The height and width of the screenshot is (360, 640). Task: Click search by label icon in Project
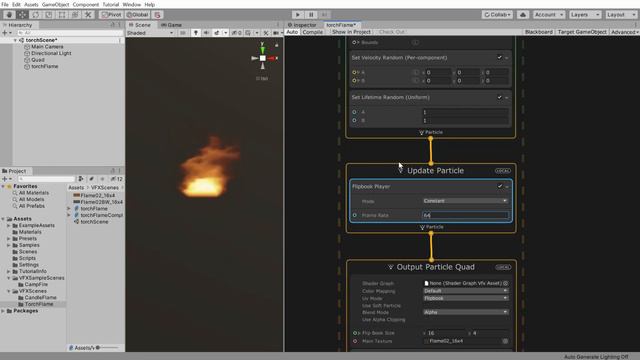(91, 179)
